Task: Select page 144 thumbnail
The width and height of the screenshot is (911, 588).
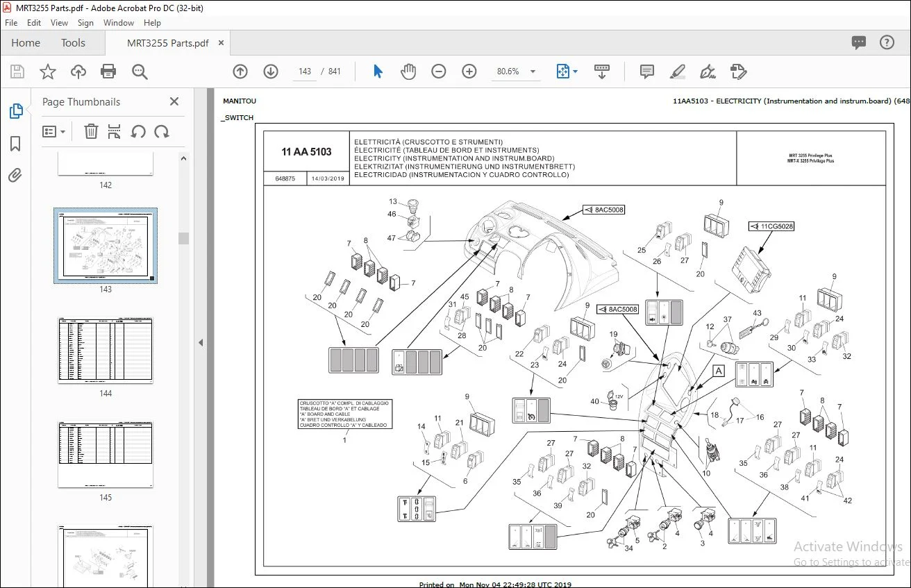Action: (106, 350)
